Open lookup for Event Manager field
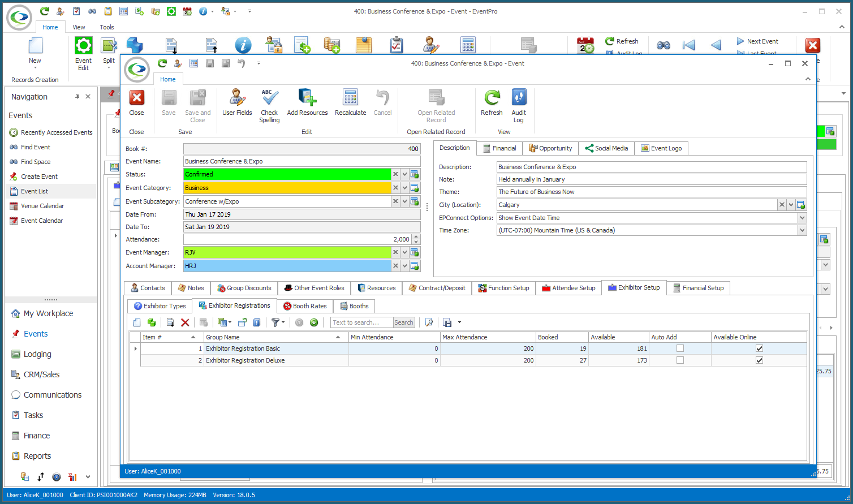Viewport: 853px width, 504px height. point(415,252)
